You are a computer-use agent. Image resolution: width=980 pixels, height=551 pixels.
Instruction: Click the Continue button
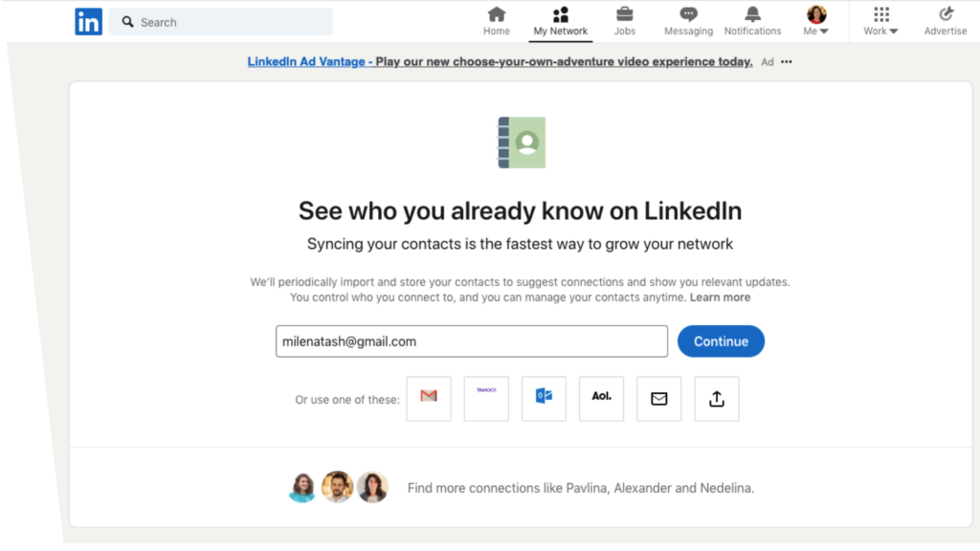tap(721, 342)
